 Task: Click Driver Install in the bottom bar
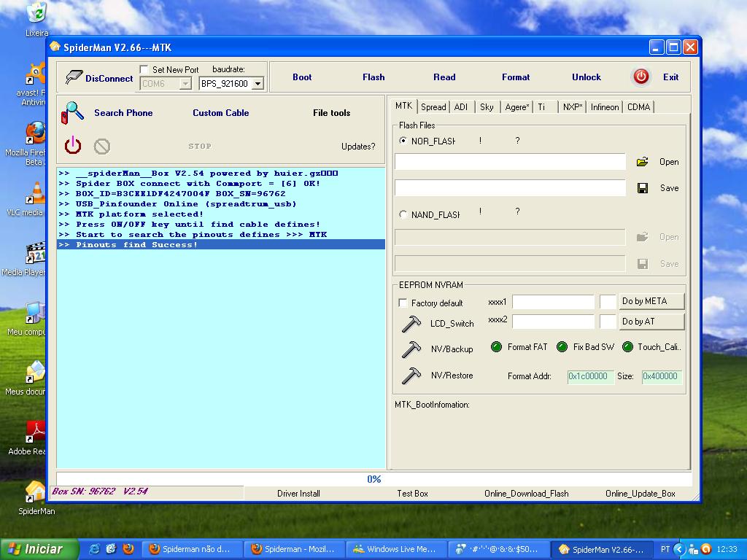(298, 494)
